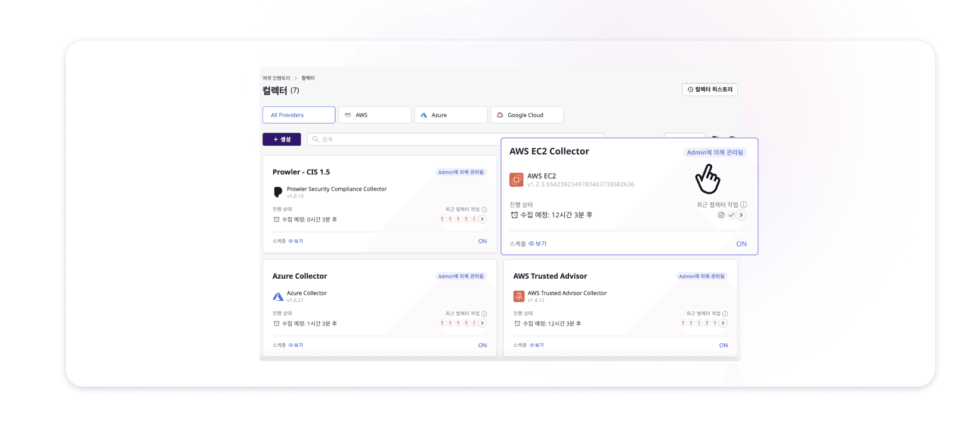Open the Azure Collector card title
The width and height of the screenshot is (980, 422).
coord(300,276)
